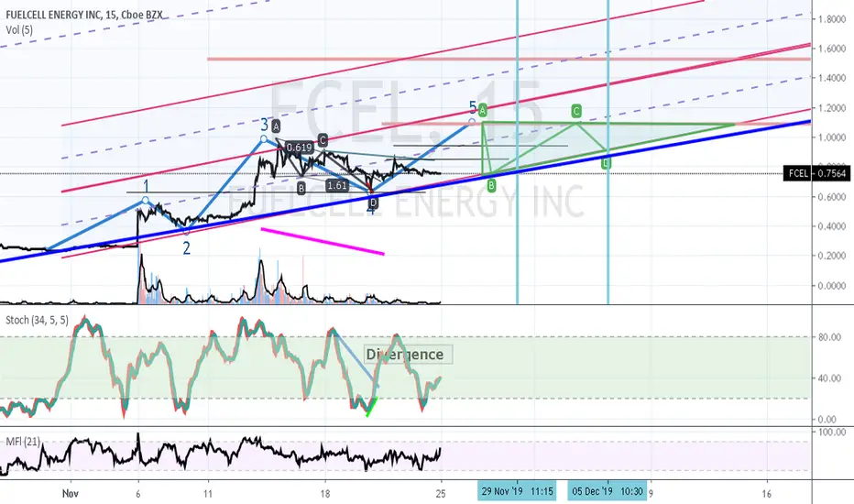Click the 80.00 Stoch axis label
The width and height of the screenshot is (854, 504).
(x=827, y=336)
